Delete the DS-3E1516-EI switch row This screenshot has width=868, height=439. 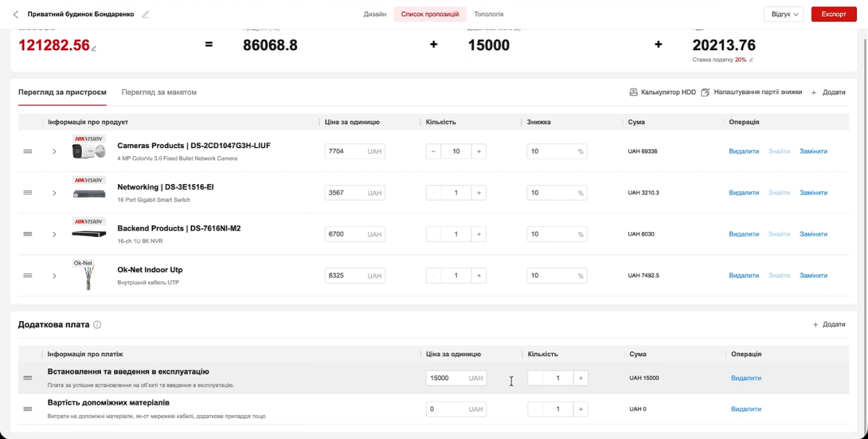(743, 193)
